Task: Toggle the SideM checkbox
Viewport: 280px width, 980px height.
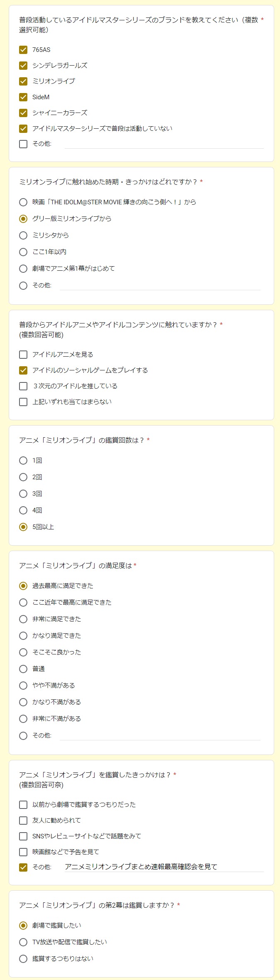Action: (23, 97)
